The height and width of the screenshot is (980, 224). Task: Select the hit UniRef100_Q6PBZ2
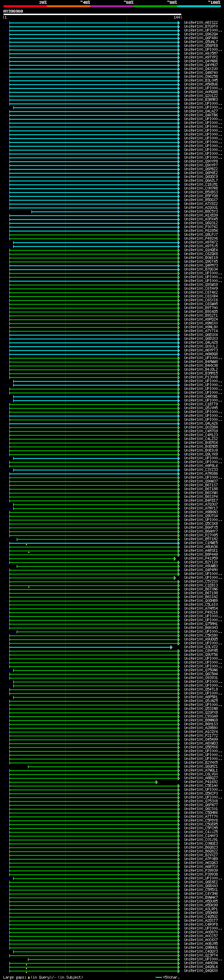coord(201,169)
